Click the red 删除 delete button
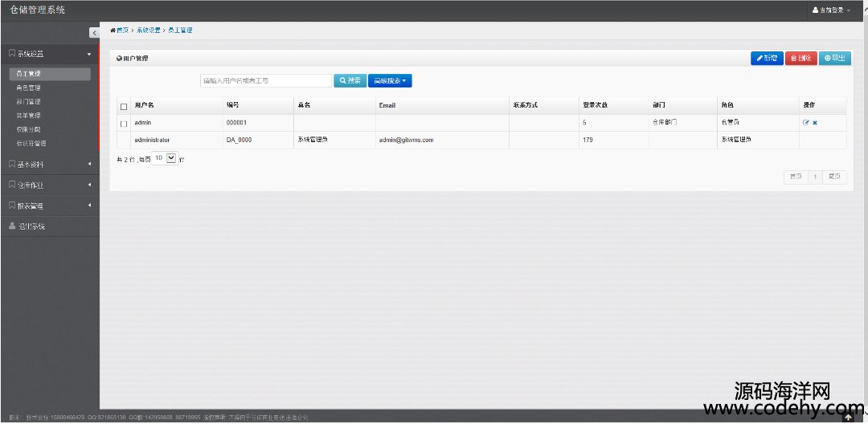This screenshot has width=868, height=424. 801,58
